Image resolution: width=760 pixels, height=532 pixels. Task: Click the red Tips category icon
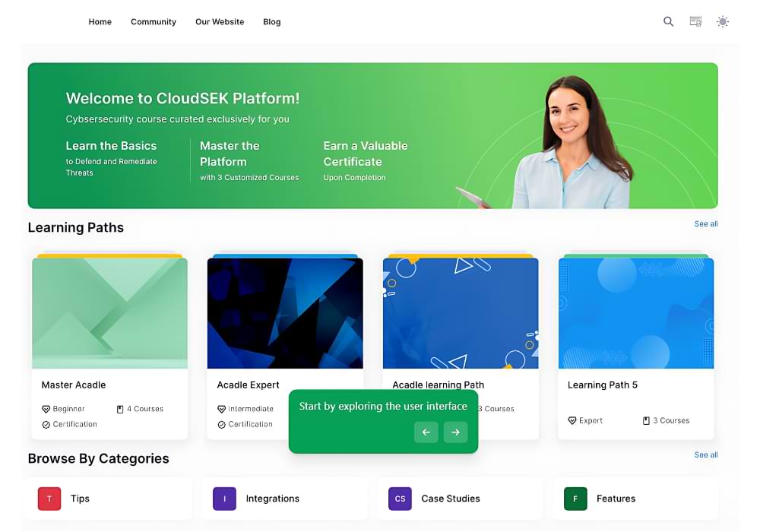[x=49, y=499]
